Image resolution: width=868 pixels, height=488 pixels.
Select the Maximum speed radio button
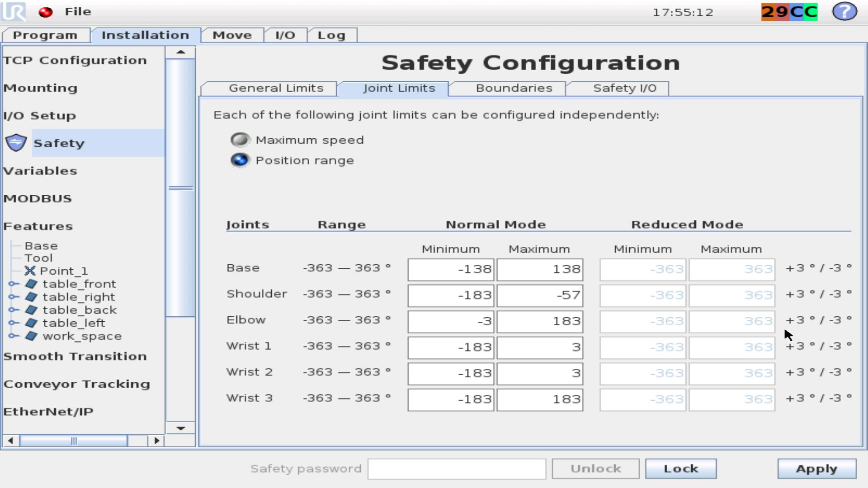(240, 140)
